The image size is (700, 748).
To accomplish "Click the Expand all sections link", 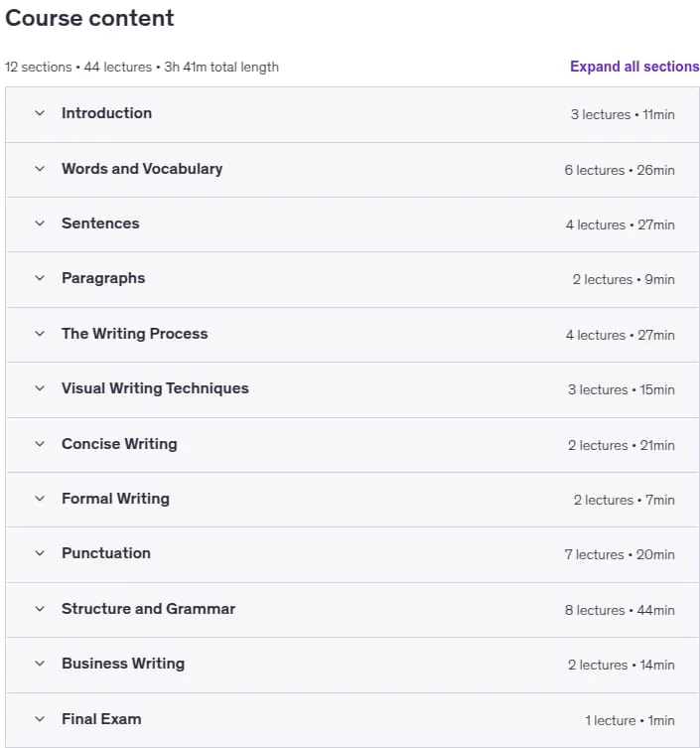I will click(x=634, y=67).
